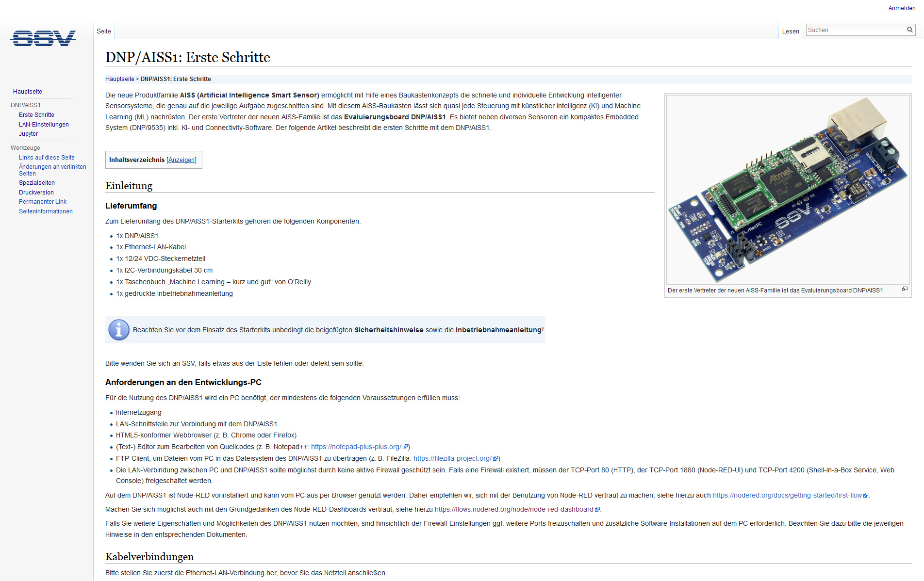The width and height of the screenshot is (924, 581).
Task: Click the external link icon after filezilla-project.org
Action: 495,458
